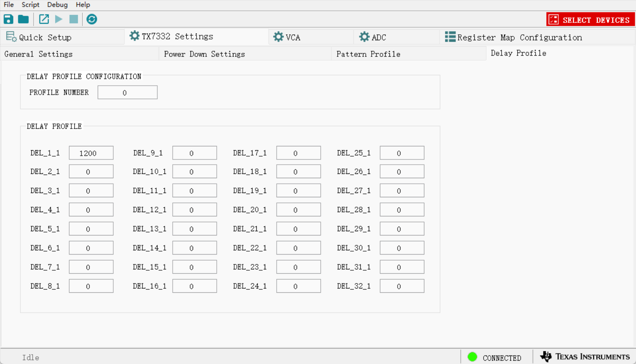636x364 pixels.
Task: Click the DEL_23_1 input field
Action: 299,267
